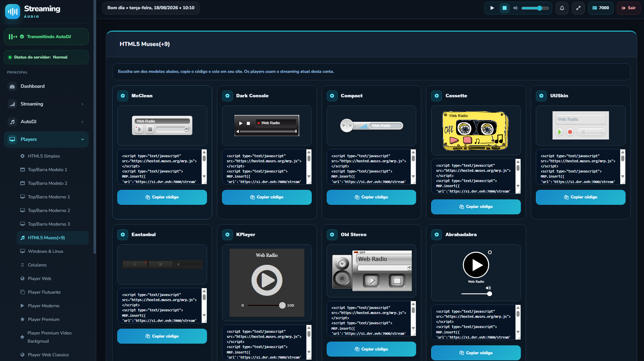
Task: Copy the Dark Console player code
Action: click(x=267, y=197)
